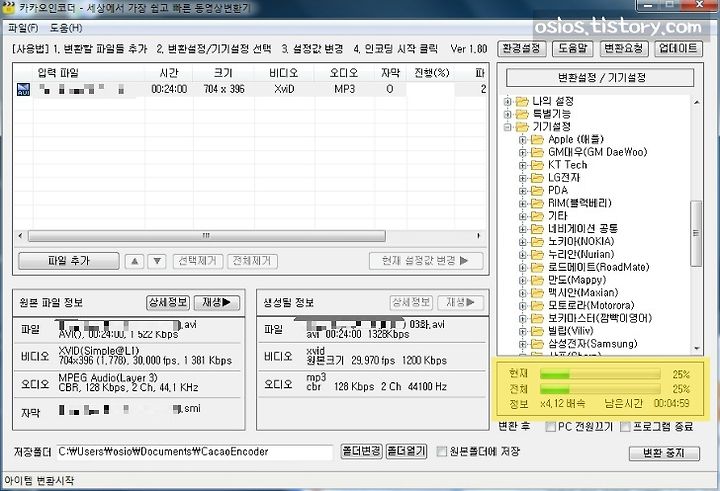This screenshot has width=720, height=491.
Task: Select the 맥시안(Maxian) folder icon
Action: (x=537, y=293)
